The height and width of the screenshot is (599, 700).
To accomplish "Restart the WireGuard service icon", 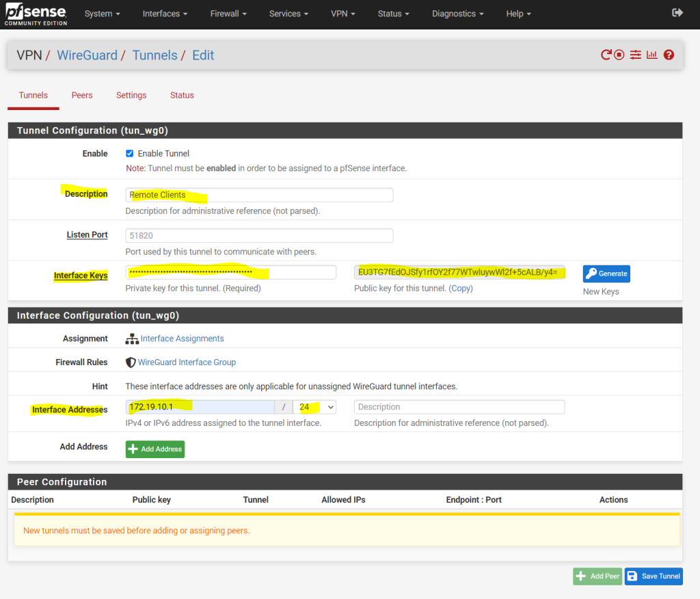I will point(606,55).
